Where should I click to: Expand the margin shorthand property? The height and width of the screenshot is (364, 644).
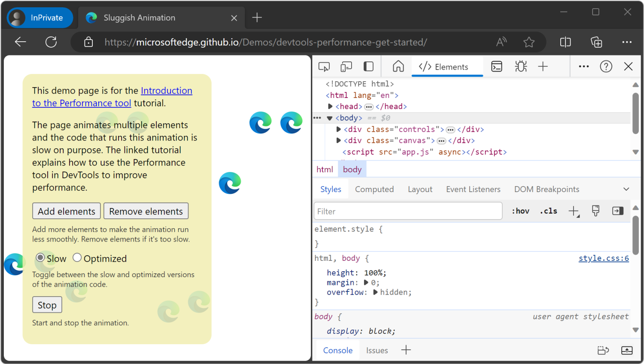(x=366, y=283)
